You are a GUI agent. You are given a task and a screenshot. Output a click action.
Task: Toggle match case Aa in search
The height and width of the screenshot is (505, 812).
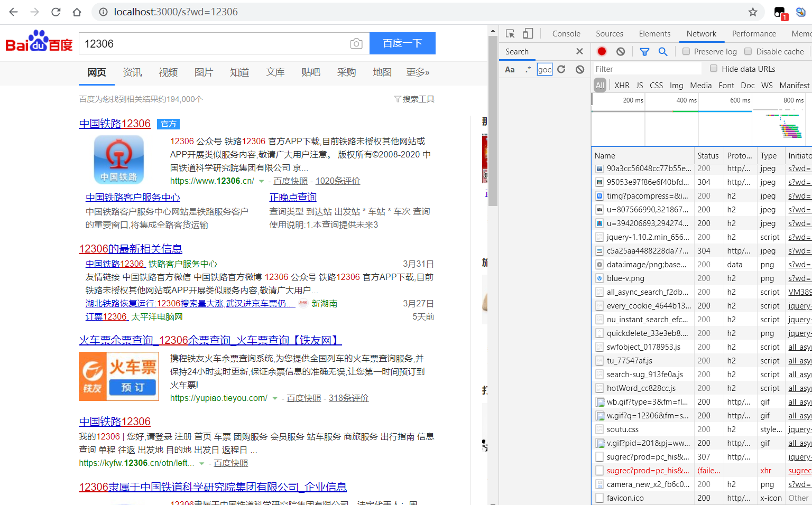[x=510, y=69]
